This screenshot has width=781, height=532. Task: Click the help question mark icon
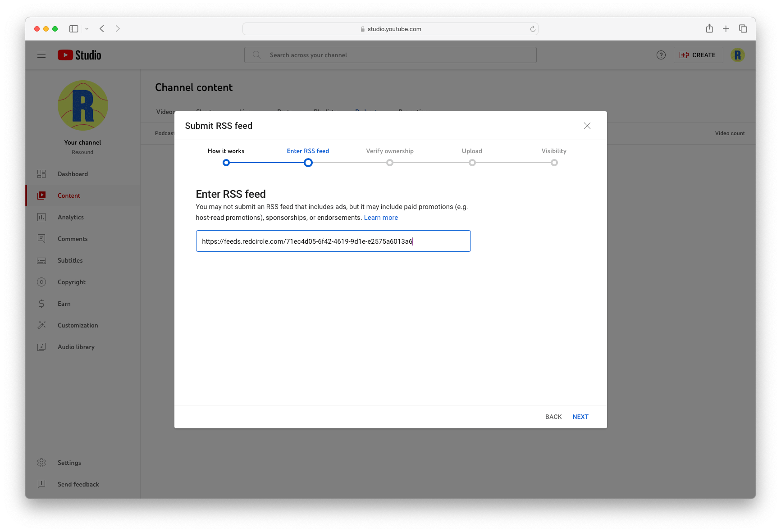click(x=661, y=55)
